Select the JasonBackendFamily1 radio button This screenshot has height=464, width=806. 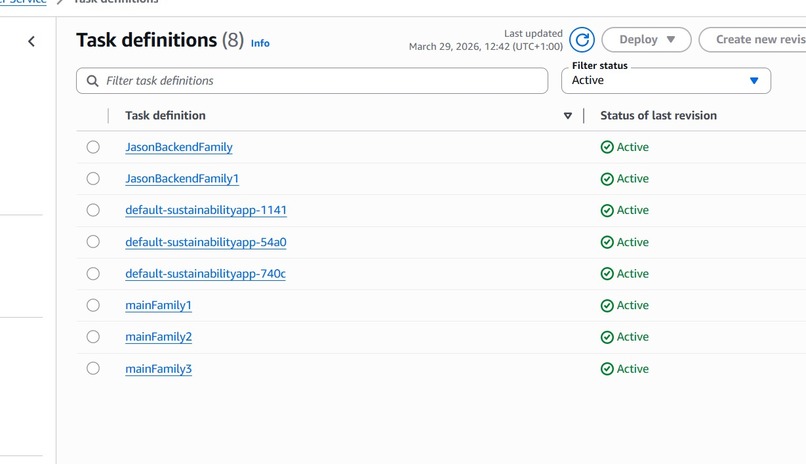click(93, 178)
